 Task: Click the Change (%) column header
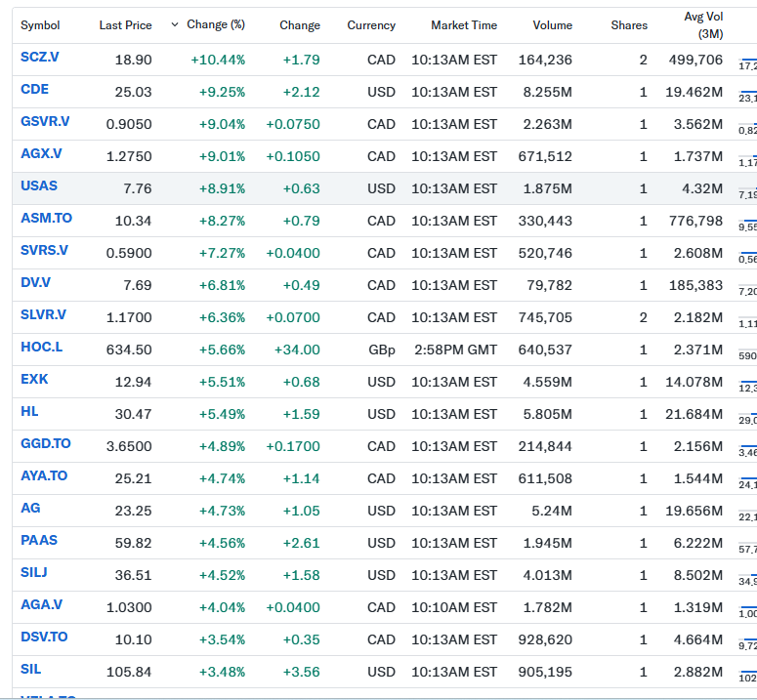click(216, 25)
